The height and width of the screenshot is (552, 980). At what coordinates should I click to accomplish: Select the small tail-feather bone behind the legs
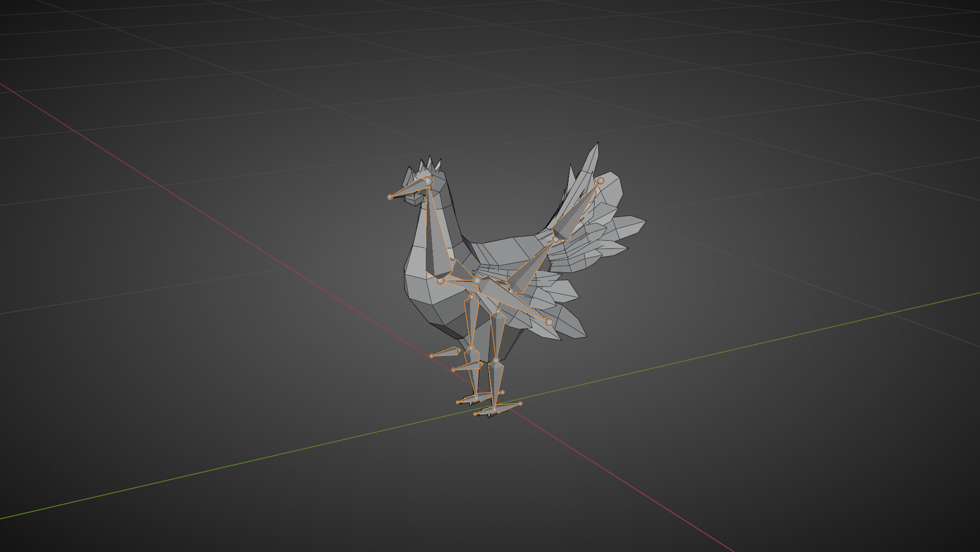445,353
